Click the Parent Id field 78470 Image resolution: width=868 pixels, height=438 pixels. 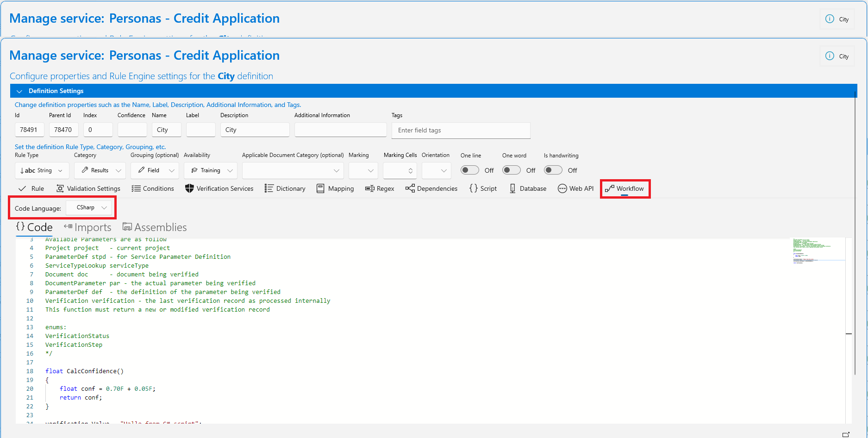pyautogui.click(x=64, y=130)
